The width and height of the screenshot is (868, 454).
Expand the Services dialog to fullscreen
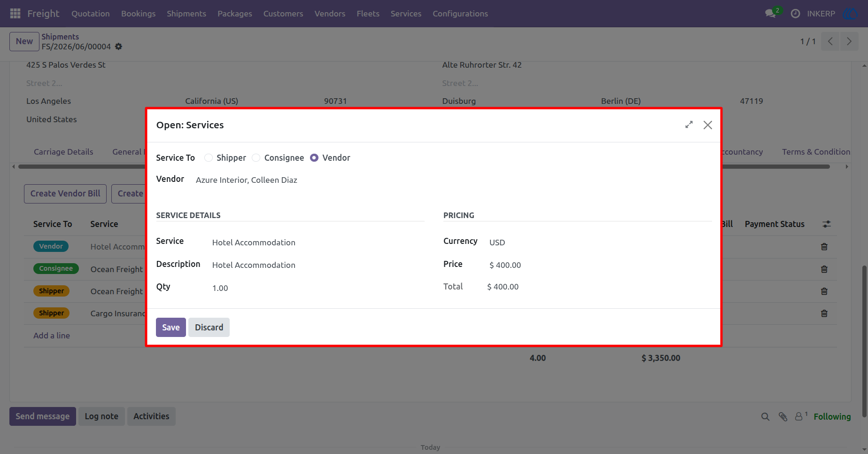click(x=689, y=125)
